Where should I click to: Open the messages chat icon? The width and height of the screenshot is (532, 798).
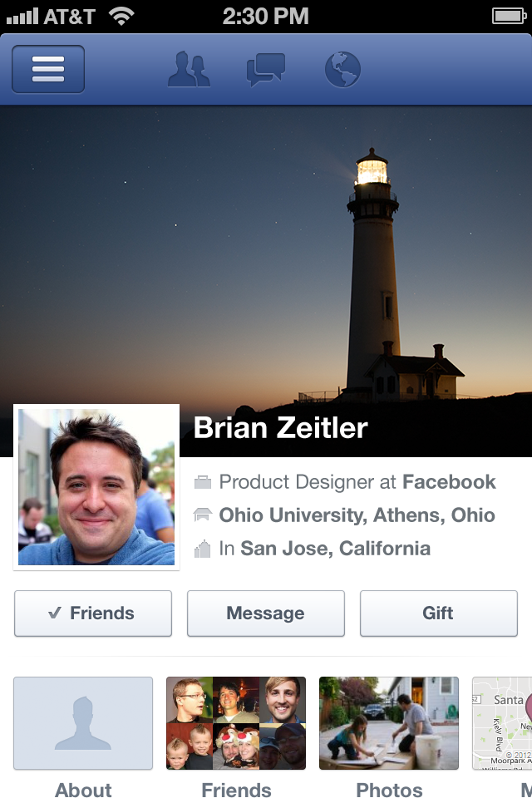265,70
